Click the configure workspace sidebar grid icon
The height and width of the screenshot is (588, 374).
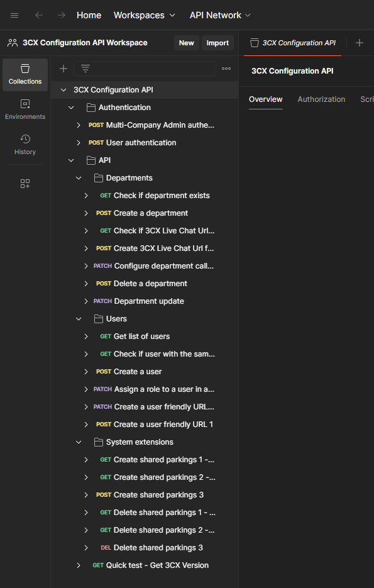point(25,184)
